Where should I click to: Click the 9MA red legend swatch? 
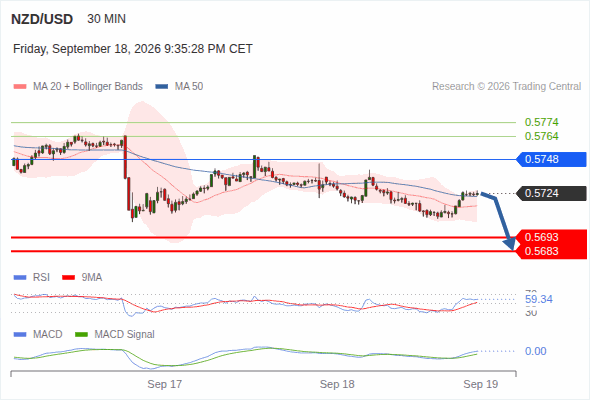point(68,278)
